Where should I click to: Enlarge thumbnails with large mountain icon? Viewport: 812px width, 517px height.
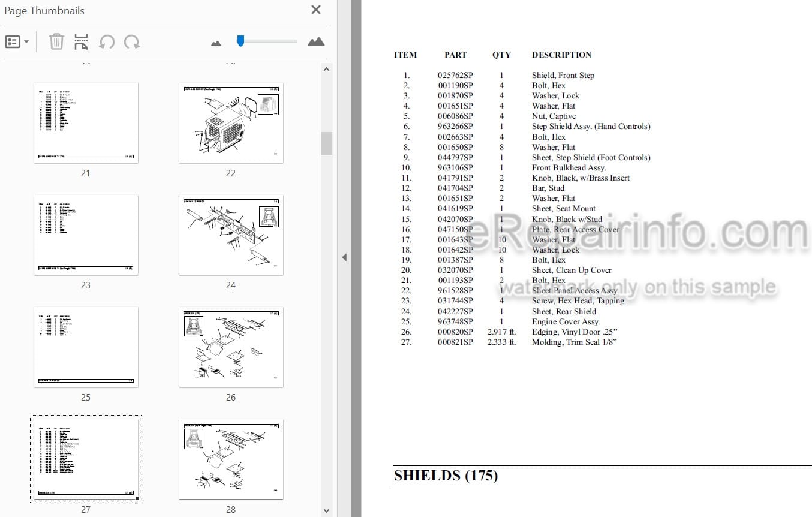pyautogui.click(x=316, y=41)
